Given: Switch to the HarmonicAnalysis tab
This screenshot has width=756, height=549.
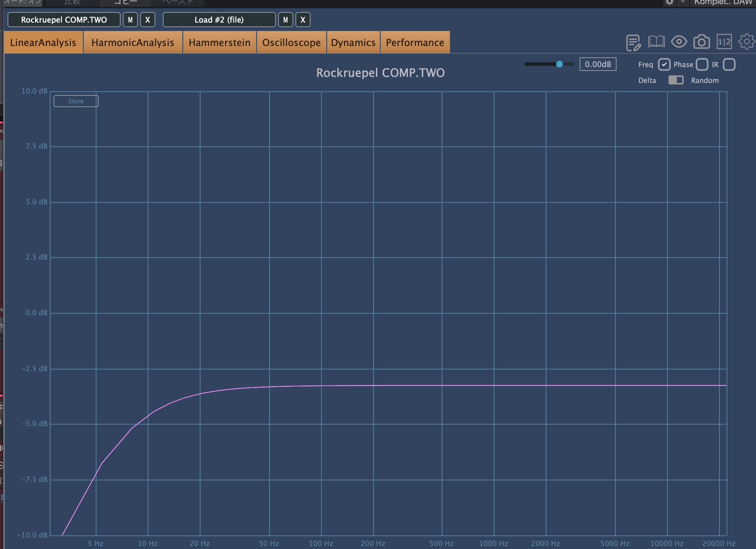Looking at the screenshot, I should [x=133, y=42].
